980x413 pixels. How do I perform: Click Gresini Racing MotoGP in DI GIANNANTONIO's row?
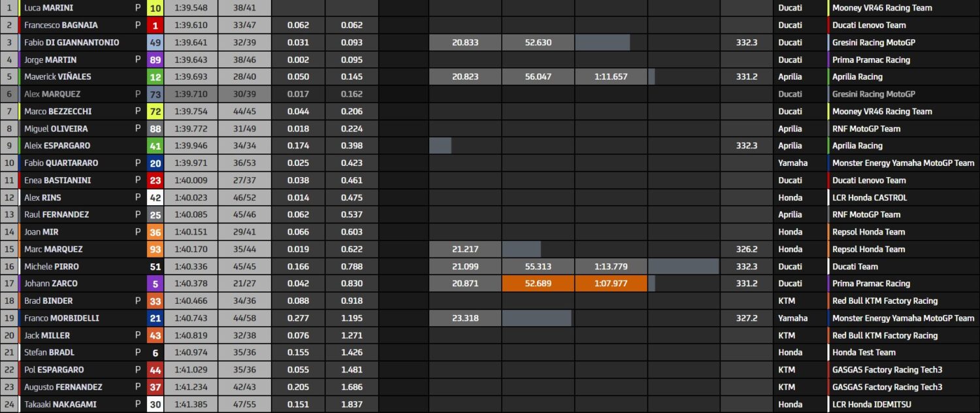click(874, 42)
